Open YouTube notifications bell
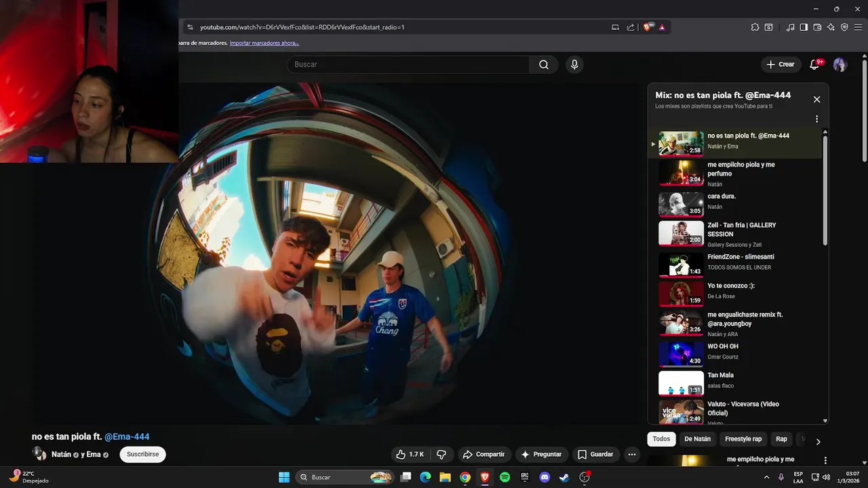This screenshot has width=868, height=488. 816,64
